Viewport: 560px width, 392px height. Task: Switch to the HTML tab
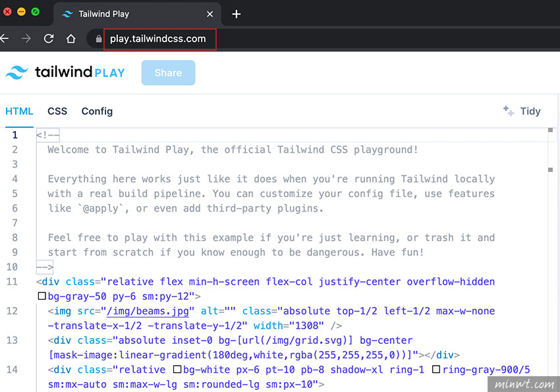coord(19,111)
